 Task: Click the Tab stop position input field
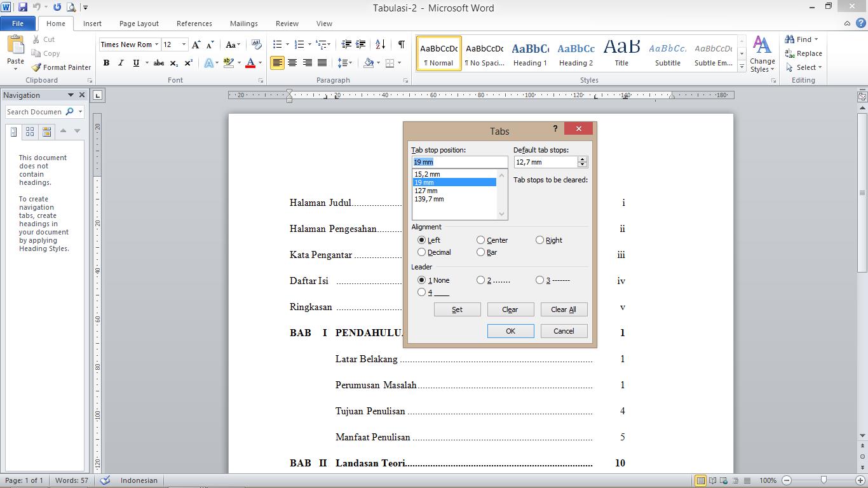(x=460, y=162)
